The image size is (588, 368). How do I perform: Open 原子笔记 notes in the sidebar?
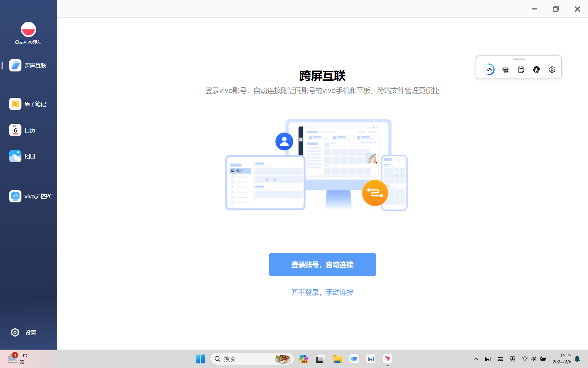28,104
